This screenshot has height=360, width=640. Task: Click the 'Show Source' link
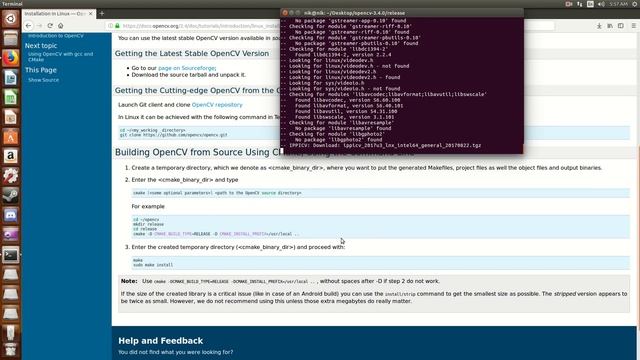coord(43,80)
